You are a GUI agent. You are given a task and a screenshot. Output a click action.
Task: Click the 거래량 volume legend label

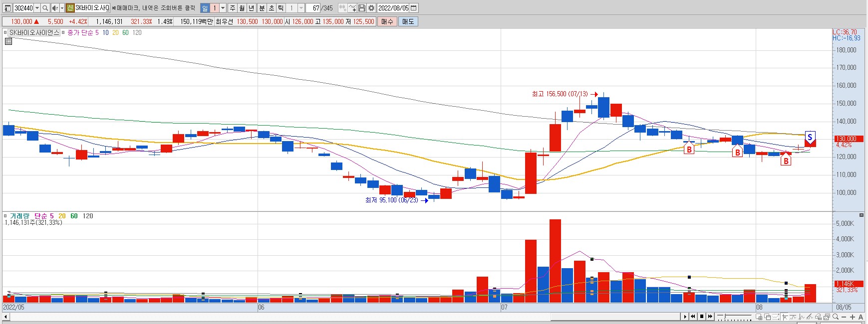tap(19, 216)
